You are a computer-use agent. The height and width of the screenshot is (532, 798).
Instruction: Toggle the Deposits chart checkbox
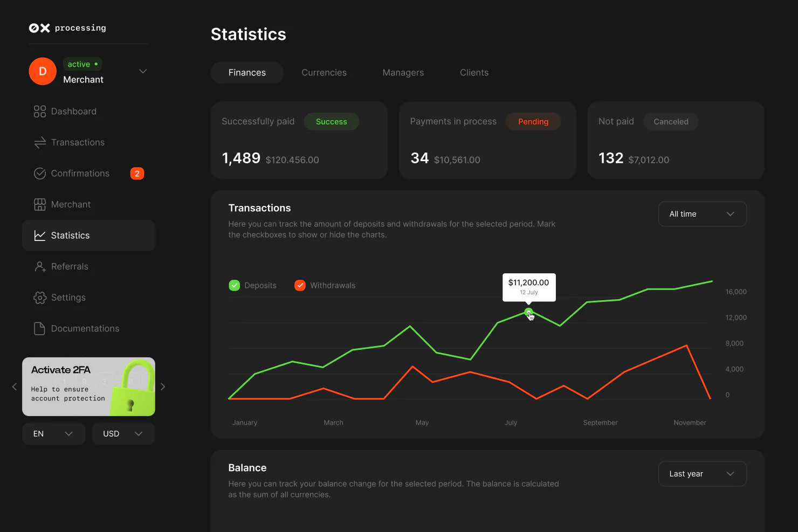[x=234, y=285]
